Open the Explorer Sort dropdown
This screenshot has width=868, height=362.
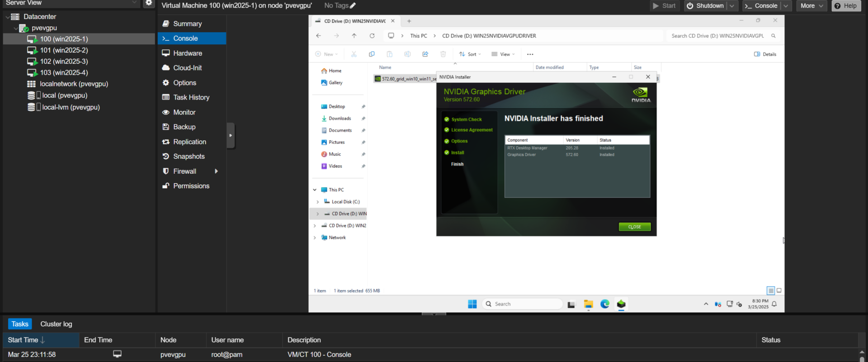tap(470, 54)
